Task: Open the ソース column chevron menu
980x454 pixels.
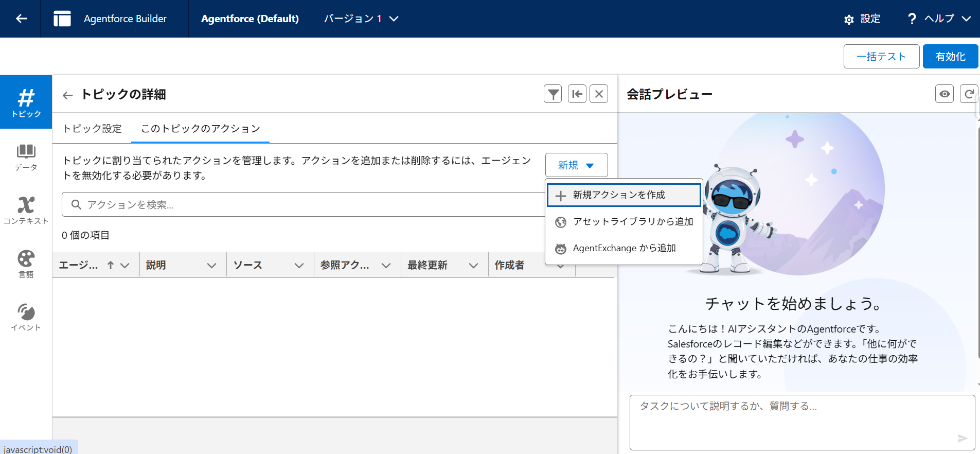Action: [299, 266]
